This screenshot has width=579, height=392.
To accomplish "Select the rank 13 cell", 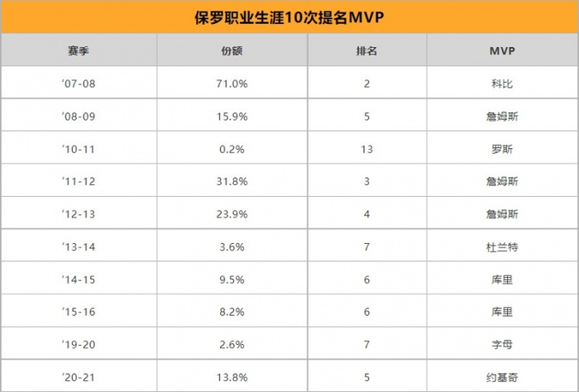I will 366,149.
